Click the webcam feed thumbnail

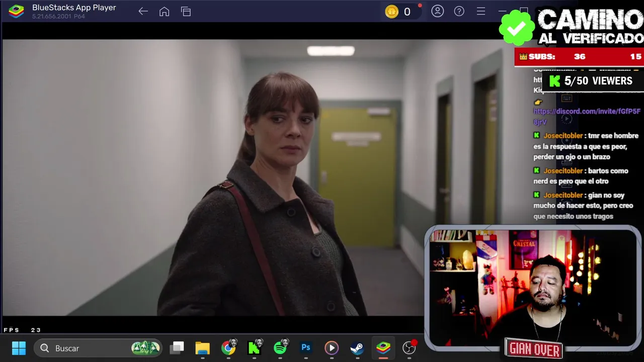click(x=532, y=288)
